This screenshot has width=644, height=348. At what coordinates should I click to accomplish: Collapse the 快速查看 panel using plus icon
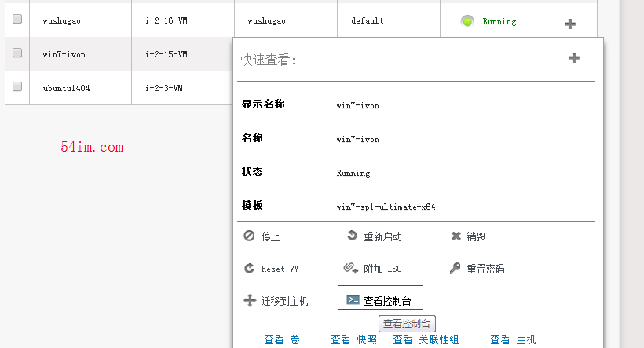pyautogui.click(x=574, y=57)
